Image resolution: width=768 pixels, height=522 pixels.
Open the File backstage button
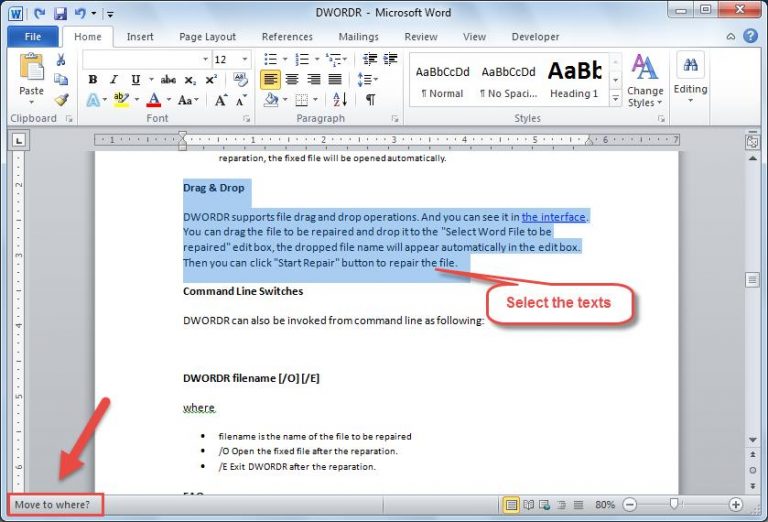[x=32, y=37]
